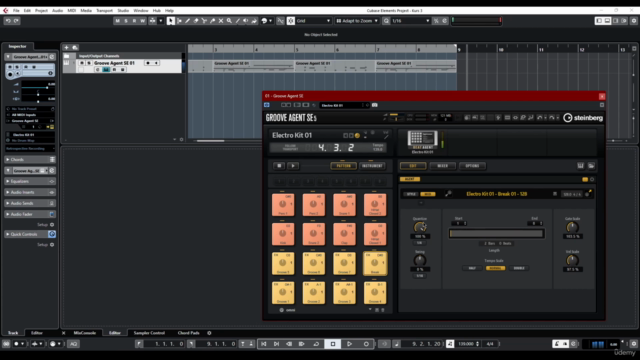
Task: Select the Zoom magnifier tool
Action: point(229,21)
